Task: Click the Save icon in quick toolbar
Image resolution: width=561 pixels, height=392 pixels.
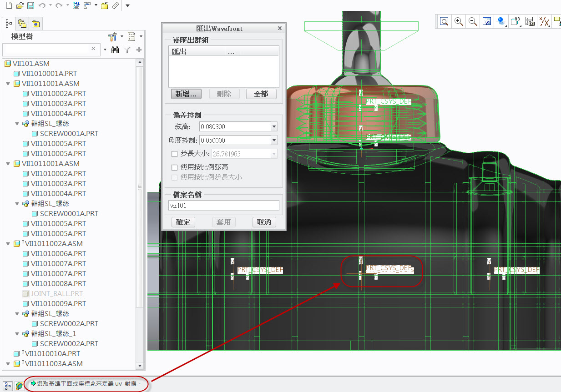Action: (x=30, y=5)
